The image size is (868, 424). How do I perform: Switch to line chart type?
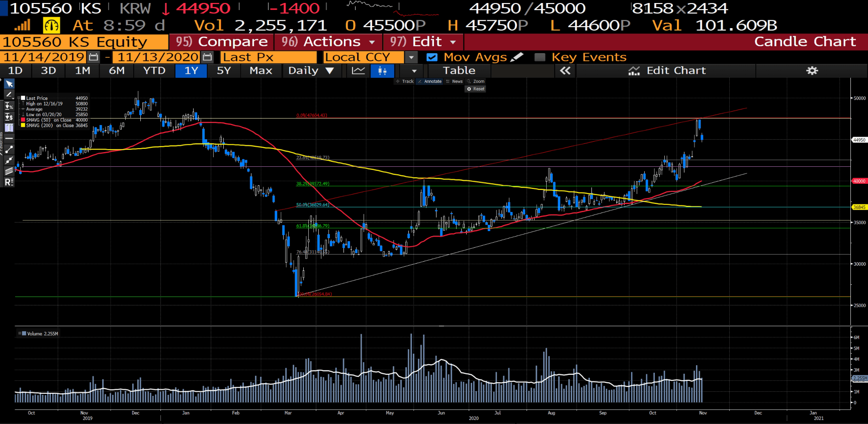358,71
